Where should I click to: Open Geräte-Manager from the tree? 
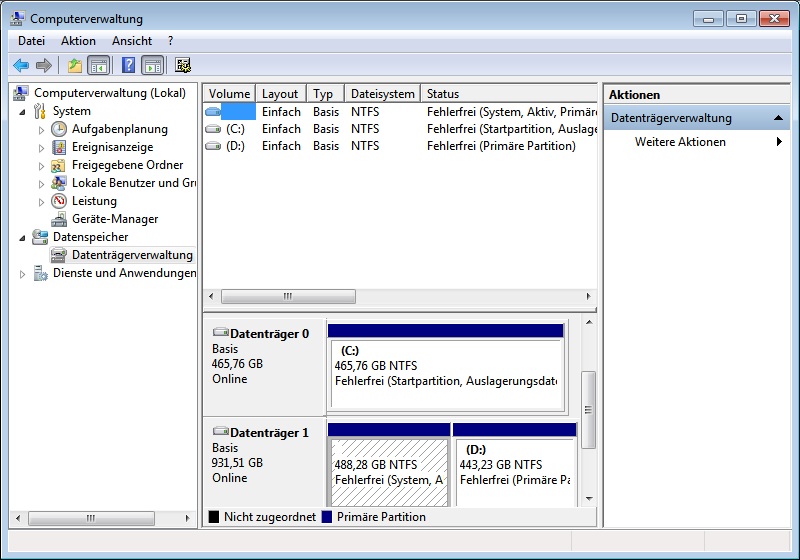click(114, 219)
